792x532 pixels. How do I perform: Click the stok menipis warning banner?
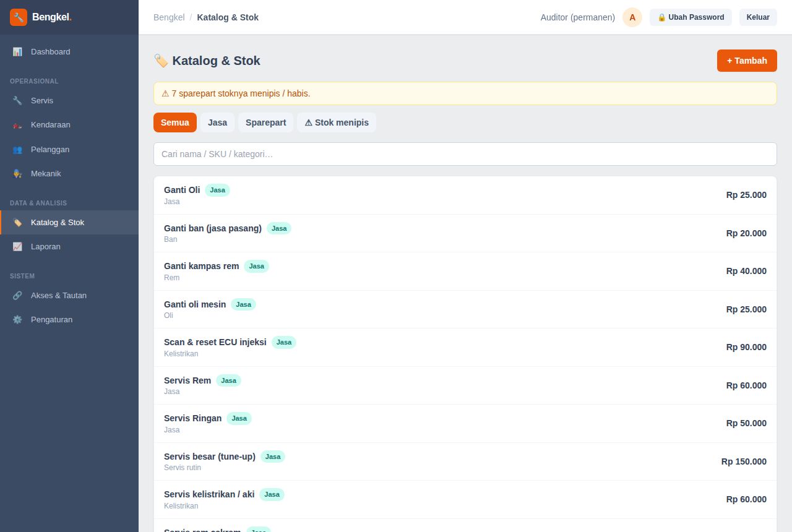pyautogui.click(x=465, y=93)
